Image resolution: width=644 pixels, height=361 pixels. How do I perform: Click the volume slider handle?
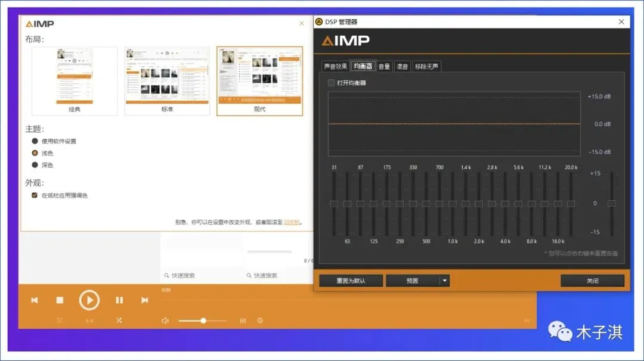click(203, 320)
